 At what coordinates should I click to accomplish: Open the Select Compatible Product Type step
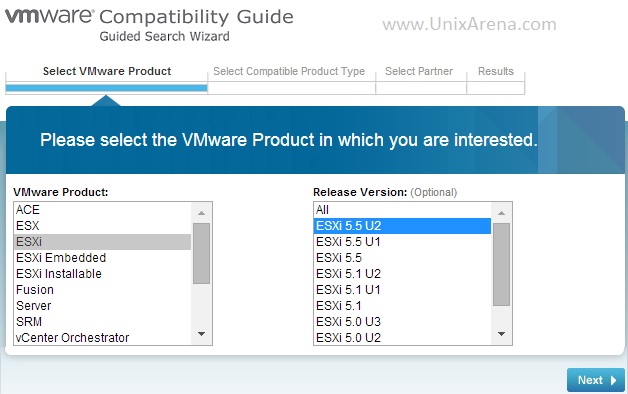point(289,71)
